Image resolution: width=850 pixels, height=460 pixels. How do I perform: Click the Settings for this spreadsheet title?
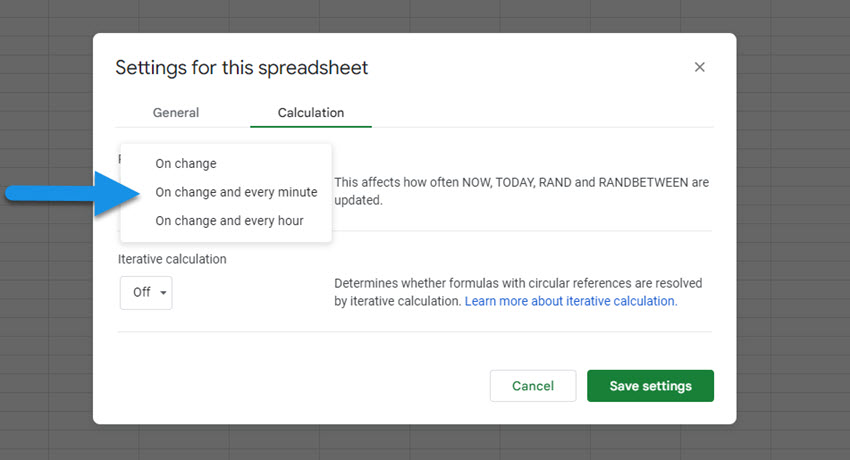242,68
